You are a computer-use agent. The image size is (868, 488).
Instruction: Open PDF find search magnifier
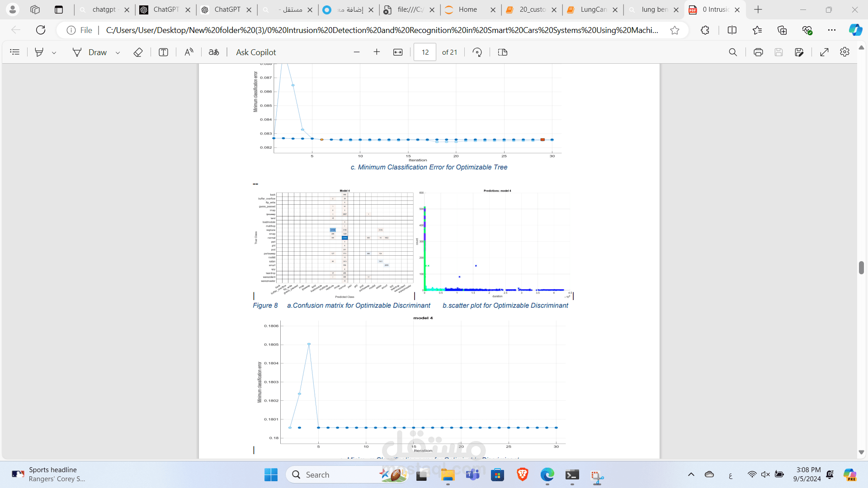pyautogui.click(x=733, y=52)
